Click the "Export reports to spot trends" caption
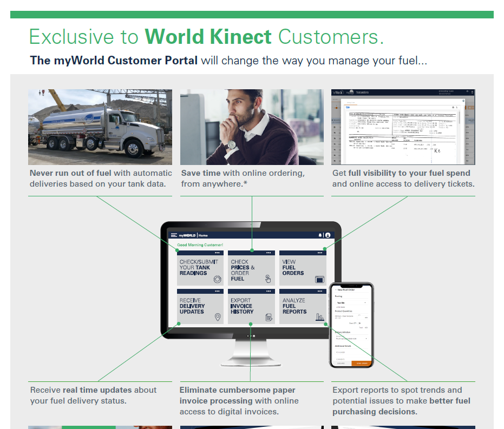Viewport: 504px width, 429px height. coord(402,401)
